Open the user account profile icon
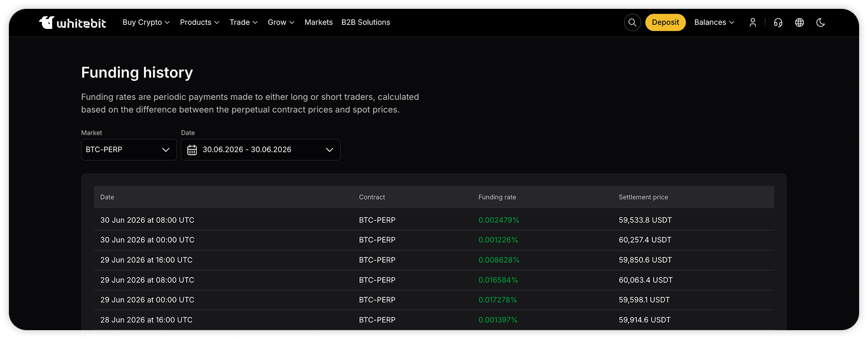The width and height of the screenshot is (868, 339). coord(753,22)
